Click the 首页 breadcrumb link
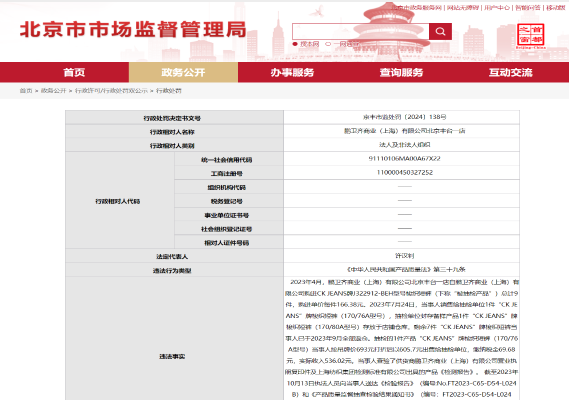Viewport: 569px width, 400px height. pyautogui.click(x=26, y=90)
